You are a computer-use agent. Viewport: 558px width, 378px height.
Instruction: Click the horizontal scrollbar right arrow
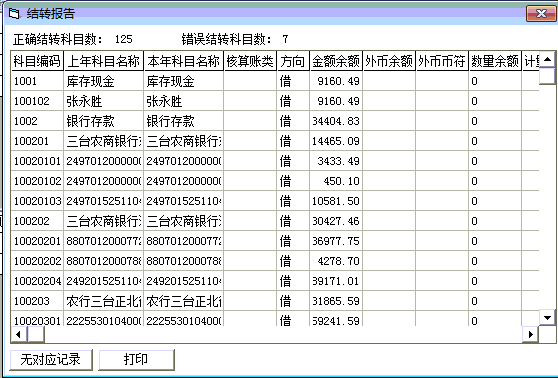tap(530, 335)
